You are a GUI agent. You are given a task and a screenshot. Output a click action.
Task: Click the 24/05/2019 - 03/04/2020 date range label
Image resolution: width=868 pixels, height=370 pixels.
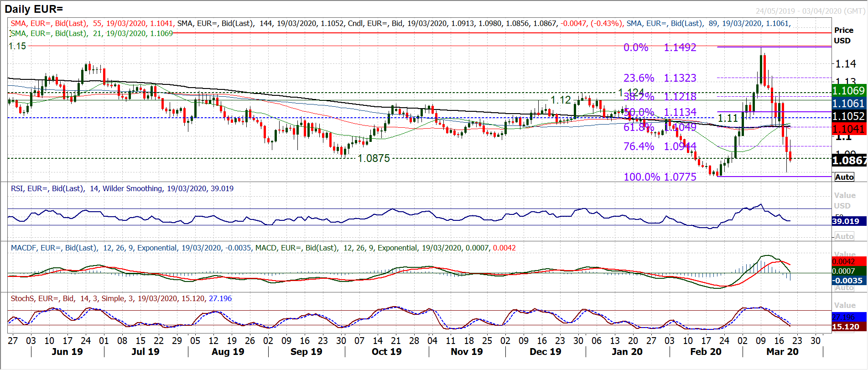coord(811,11)
